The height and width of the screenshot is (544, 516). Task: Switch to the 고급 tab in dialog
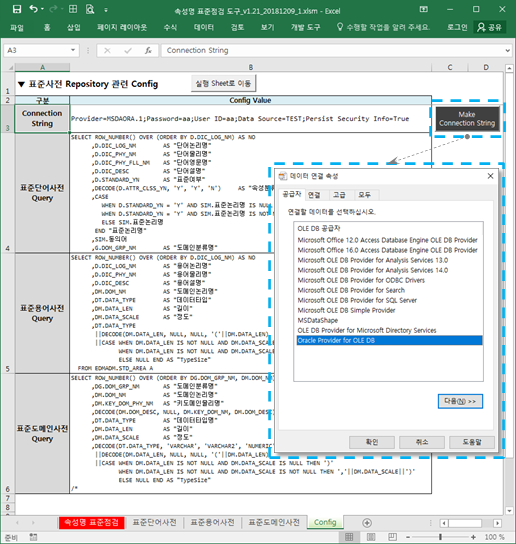click(x=339, y=195)
